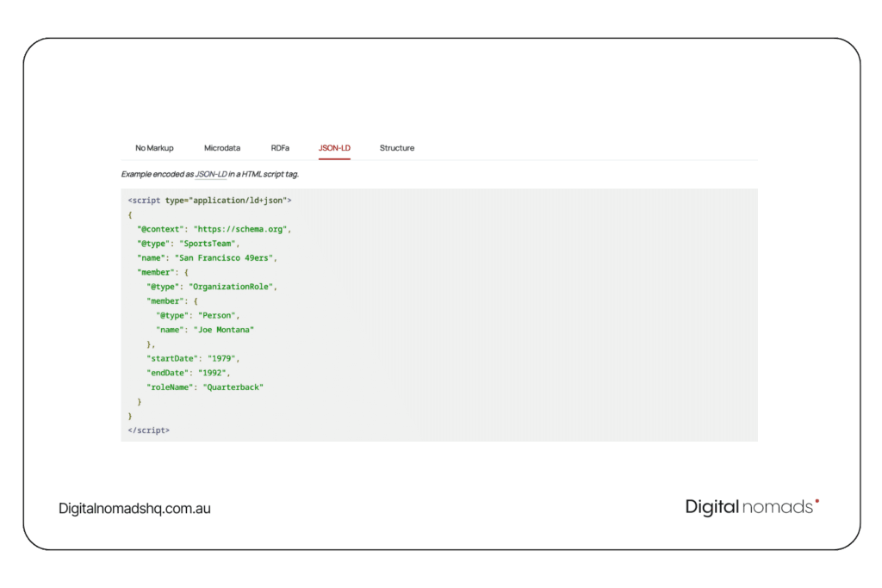This screenshot has width=882, height=588.
Task: Click the "SportsTeam" type line
Action: click(x=189, y=244)
